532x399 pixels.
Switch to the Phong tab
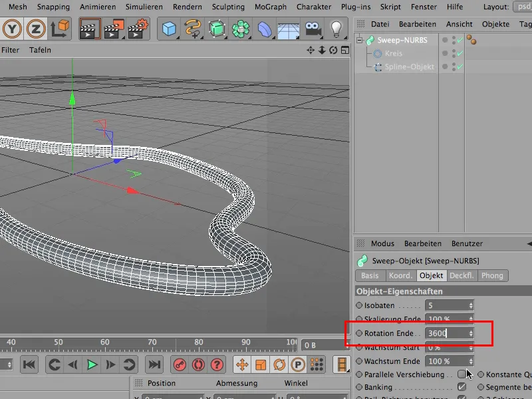pos(492,275)
